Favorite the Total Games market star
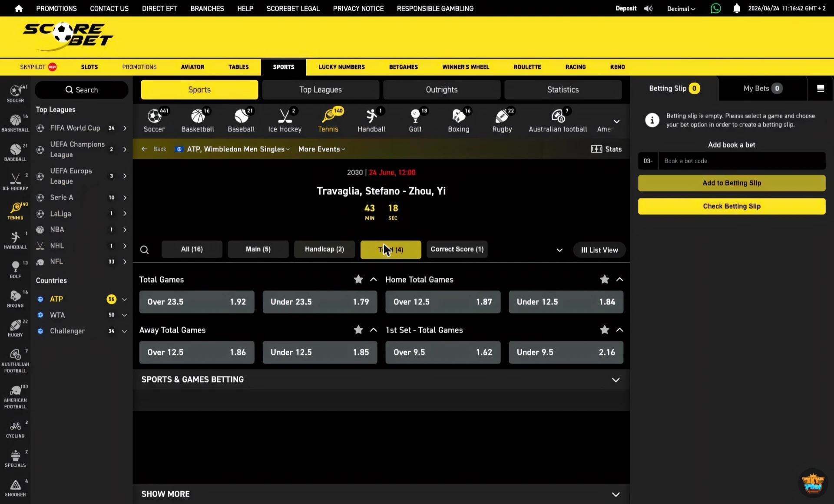Image resolution: width=834 pixels, height=504 pixels. pyautogui.click(x=358, y=280)
